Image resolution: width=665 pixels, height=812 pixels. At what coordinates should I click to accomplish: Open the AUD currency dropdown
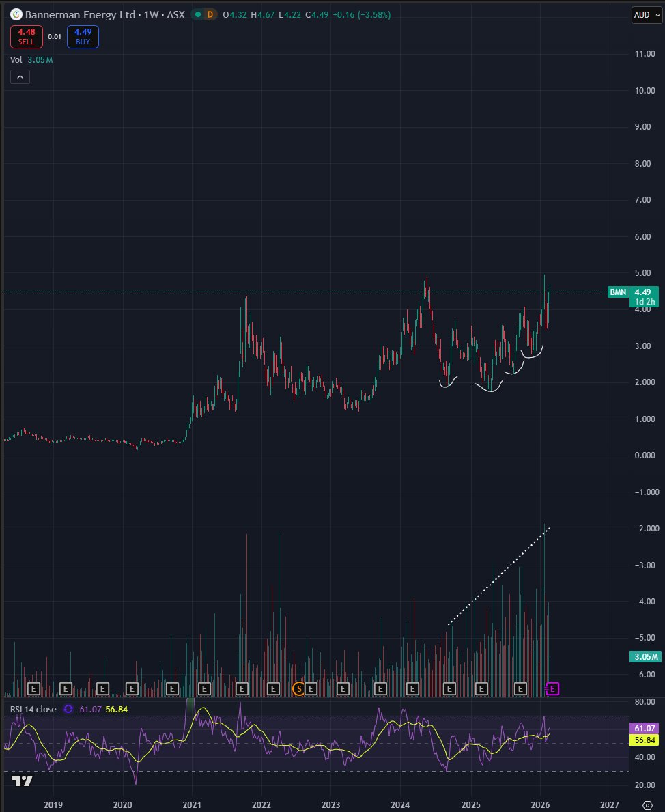pos(647,15)
